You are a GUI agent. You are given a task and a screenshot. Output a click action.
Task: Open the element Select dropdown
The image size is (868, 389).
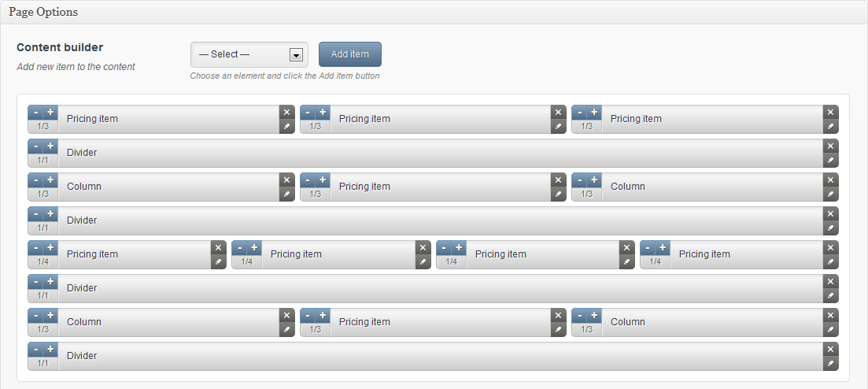point(249,54)
